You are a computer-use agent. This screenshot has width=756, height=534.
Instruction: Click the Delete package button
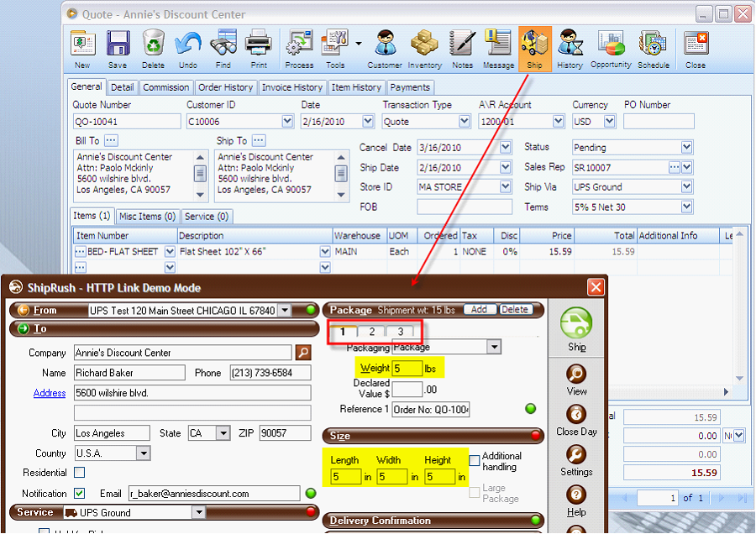coord(515,310)
